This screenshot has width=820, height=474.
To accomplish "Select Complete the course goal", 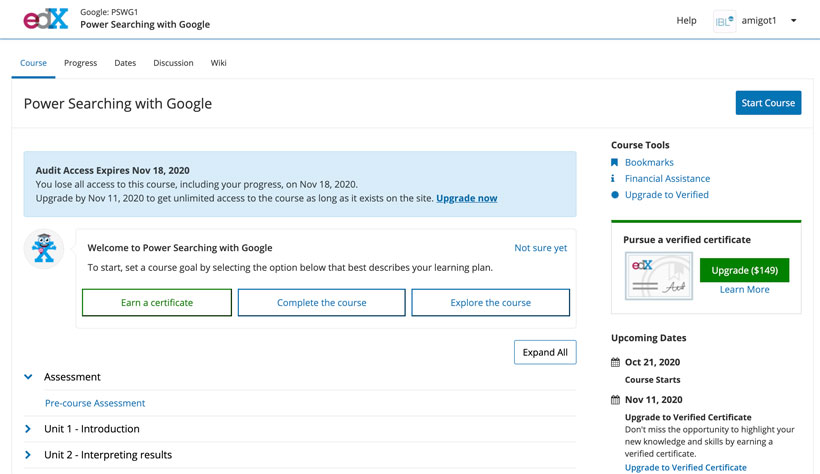I will [x=322, y=302].
